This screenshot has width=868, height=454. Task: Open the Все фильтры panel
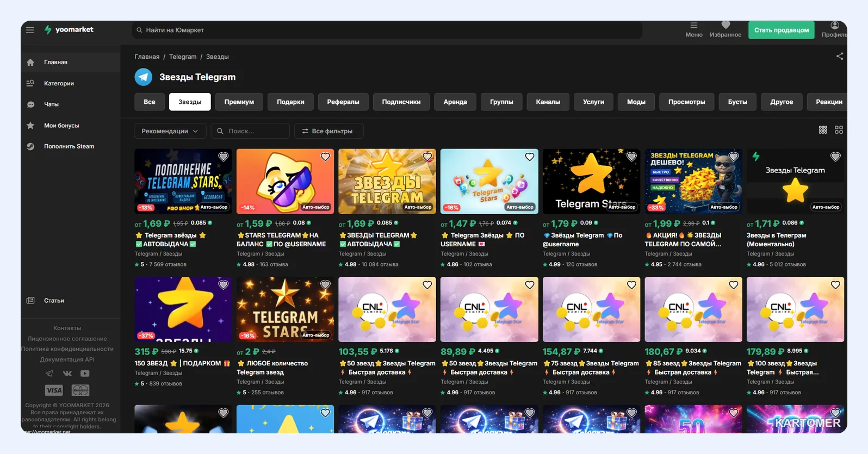[x=328, y=131]
